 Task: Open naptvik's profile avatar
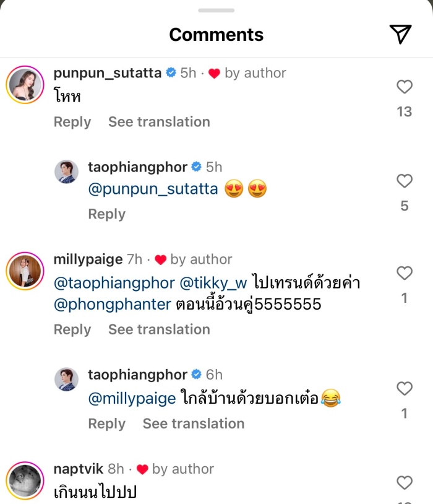click(25, 480)
